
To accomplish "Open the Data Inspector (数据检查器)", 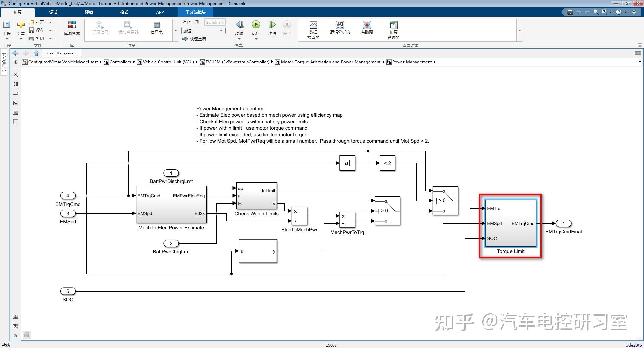I will coord(313,28).
